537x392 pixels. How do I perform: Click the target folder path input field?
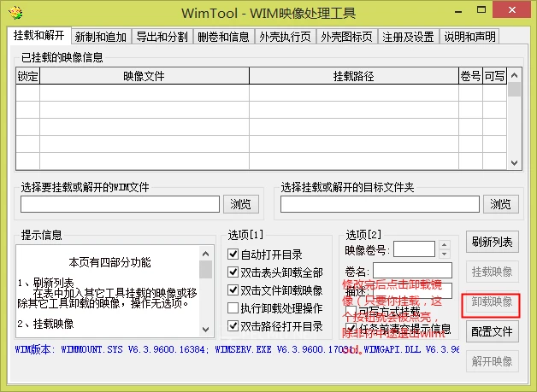380,204
